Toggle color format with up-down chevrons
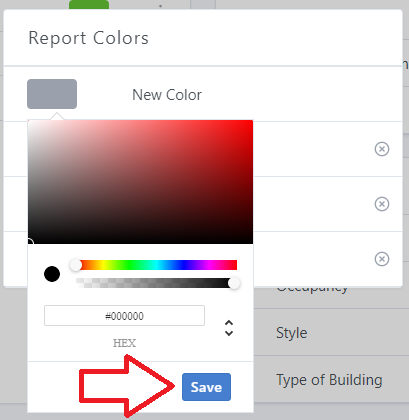 click(x=229, y=328)
